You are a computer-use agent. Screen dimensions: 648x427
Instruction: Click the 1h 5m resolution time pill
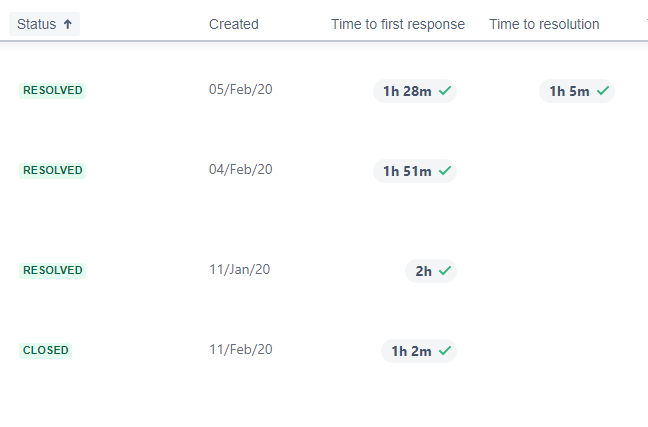click(577, 91)
